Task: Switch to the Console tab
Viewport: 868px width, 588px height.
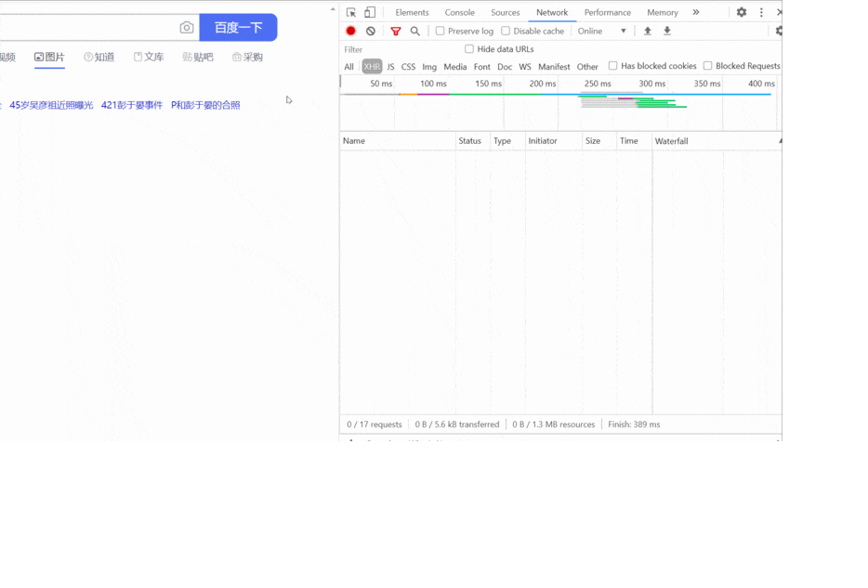Action: tap(459, 12)
